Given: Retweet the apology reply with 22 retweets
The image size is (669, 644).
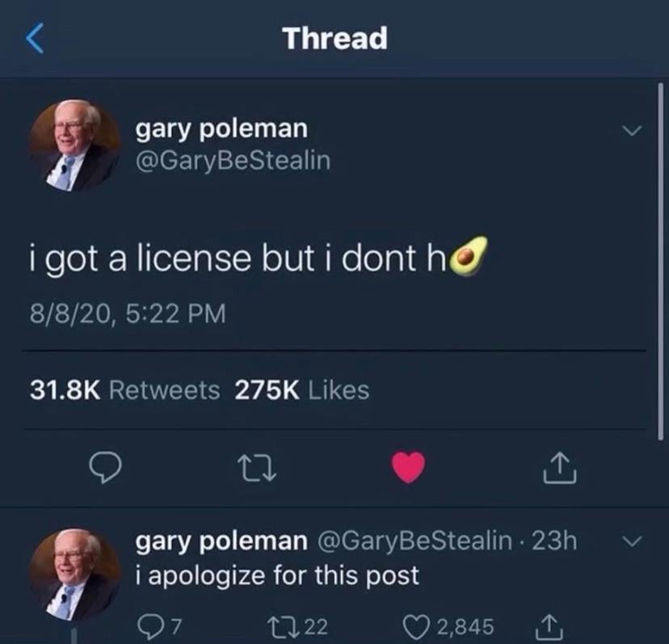Looking at the screenshot, I should [297, 627].
